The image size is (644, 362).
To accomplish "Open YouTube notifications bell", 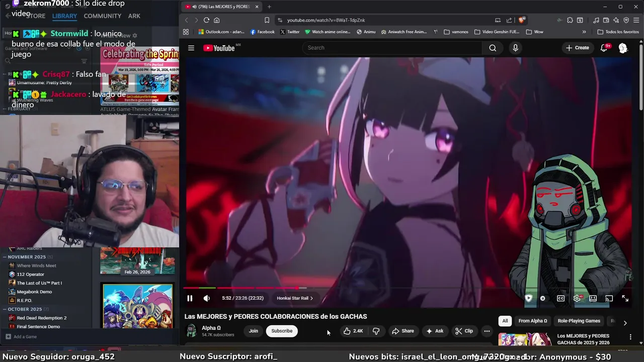I will pos(604,48).
